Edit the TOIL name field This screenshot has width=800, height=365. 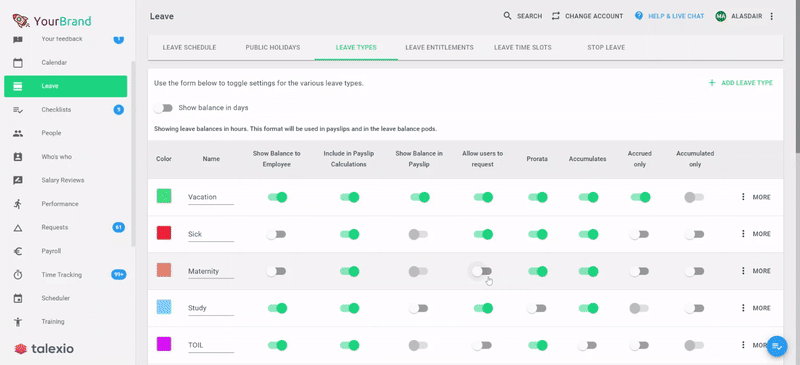coord(211,346)
